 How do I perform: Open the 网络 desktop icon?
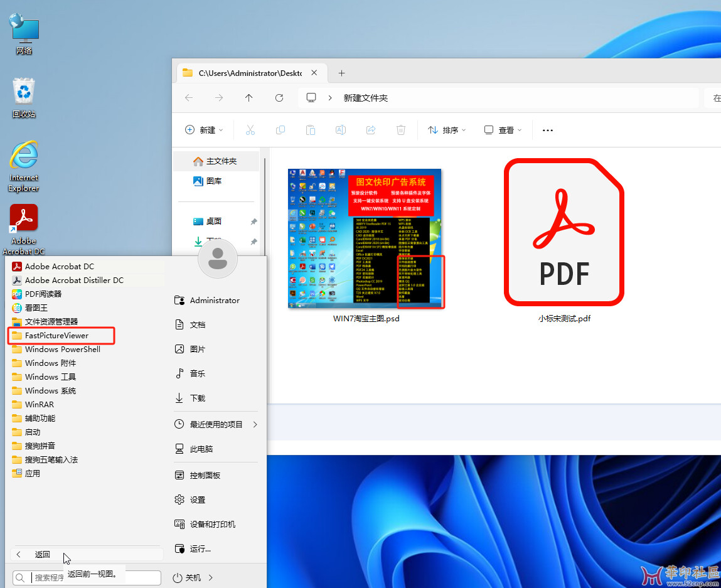tap(24, 34)
